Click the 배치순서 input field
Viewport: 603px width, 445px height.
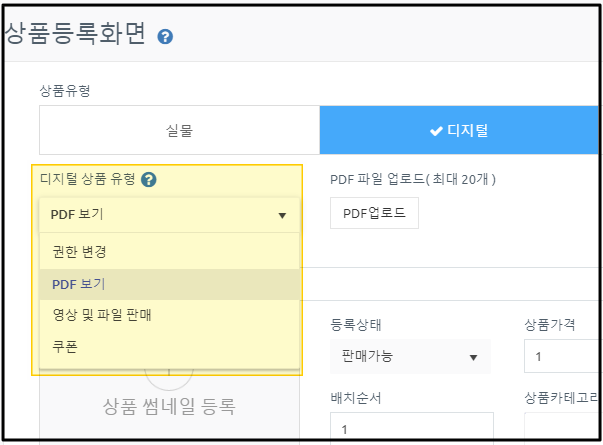(x=411, y=429)
